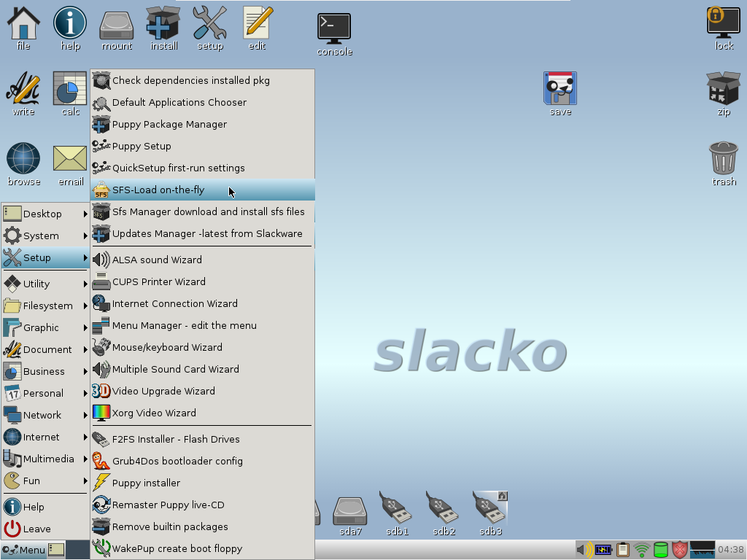Select SFS-Load on-the-fly
Screen dimensions: 747x560
pyautogui.click(x=203, y=190)
